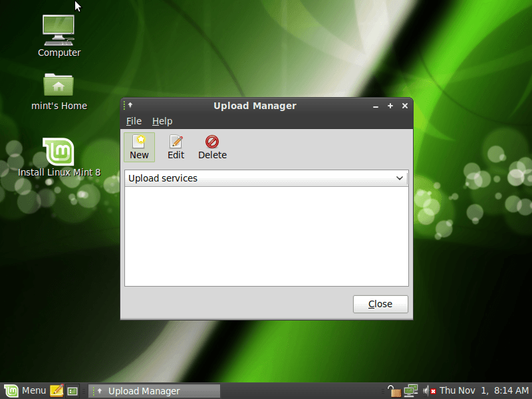Viewport: 532px width, 399px height.
Task: Open the File menu
Action: pyautogui.click(x=134, y=121)
